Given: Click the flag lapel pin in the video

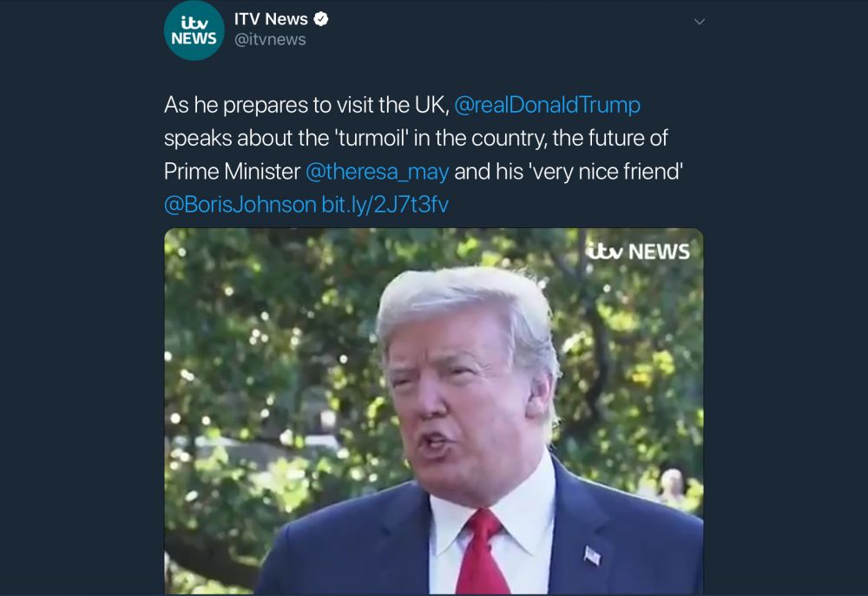Looking at the screenshot, I should tap(592, 555).
